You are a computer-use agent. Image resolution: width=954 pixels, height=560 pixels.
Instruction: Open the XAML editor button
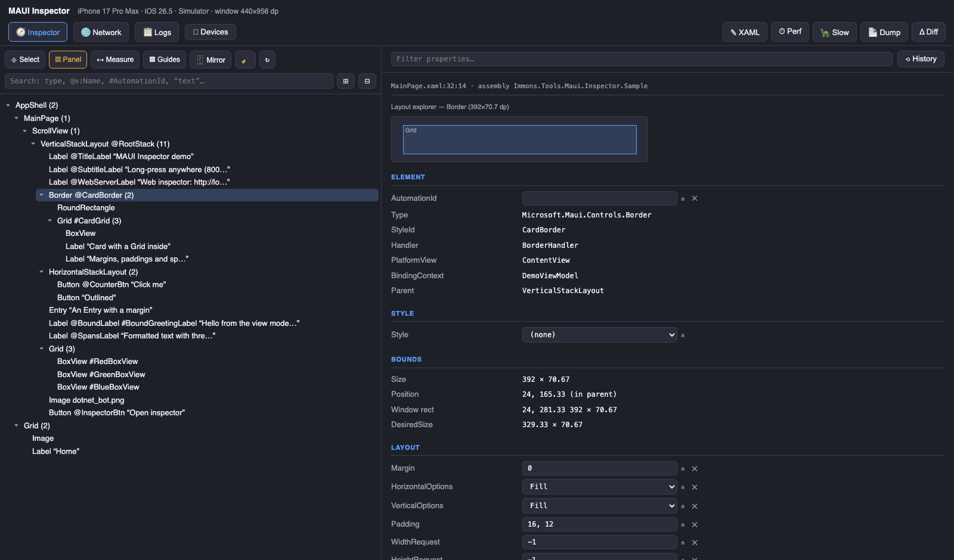coord(745,32)
